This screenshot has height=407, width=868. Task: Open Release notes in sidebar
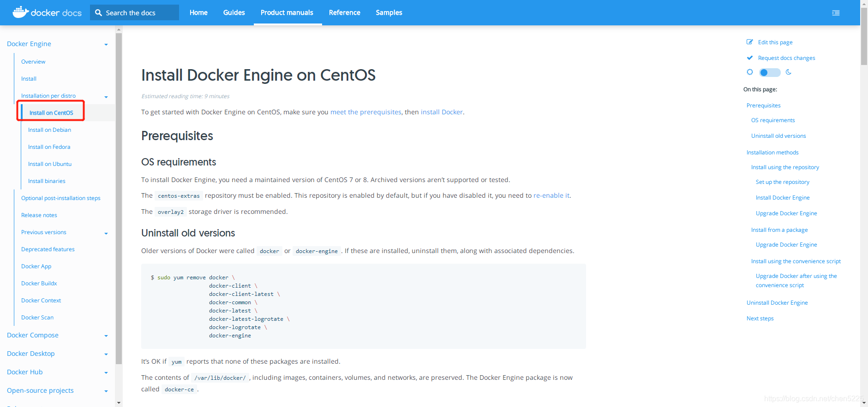coord(39,215)
